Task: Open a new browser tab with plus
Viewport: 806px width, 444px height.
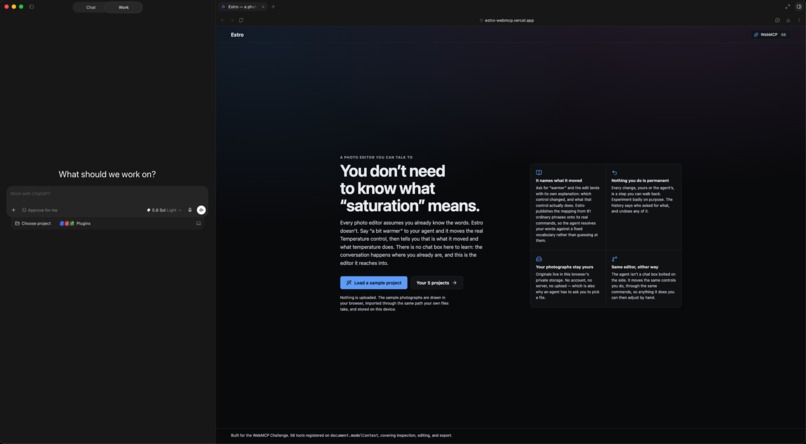Action: (273, 7)
